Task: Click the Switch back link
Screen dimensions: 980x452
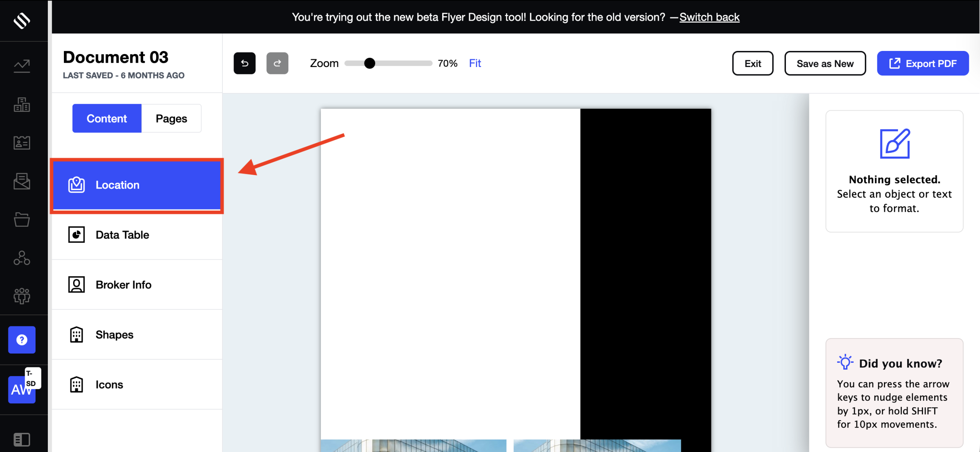Action: click(x=709, y=17)
